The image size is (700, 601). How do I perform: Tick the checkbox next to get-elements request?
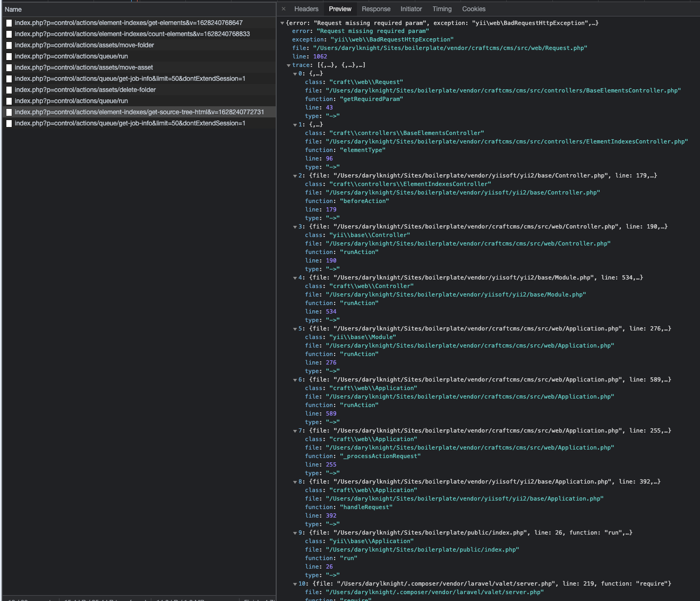coord(8,23)
